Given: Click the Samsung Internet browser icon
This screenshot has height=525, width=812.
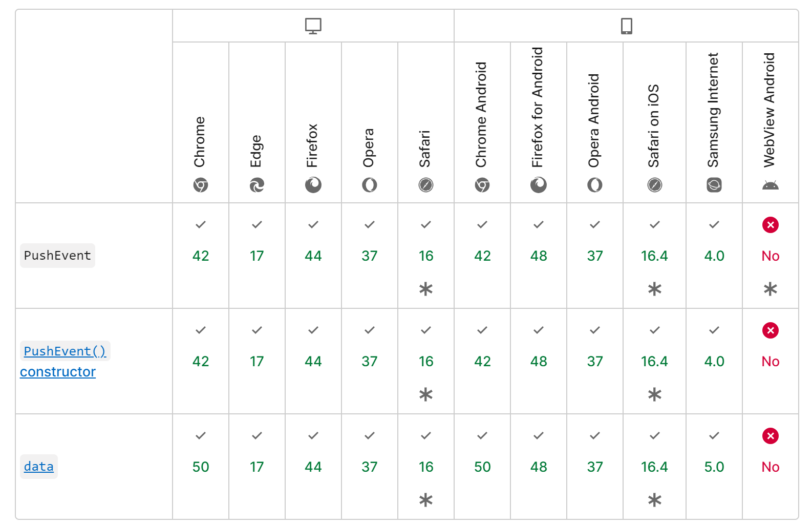Looking at the screenshot, I should pos(714,185).
